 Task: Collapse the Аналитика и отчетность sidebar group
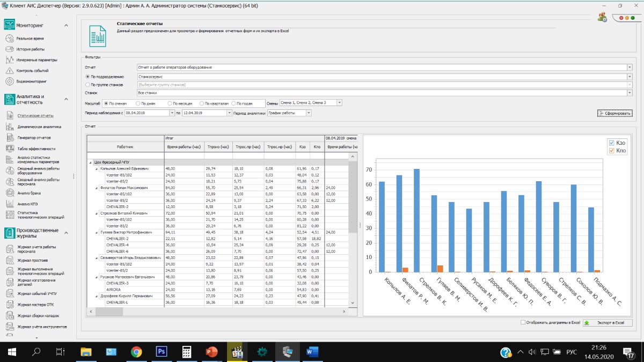pyautogui.click(x=66, y=99)
